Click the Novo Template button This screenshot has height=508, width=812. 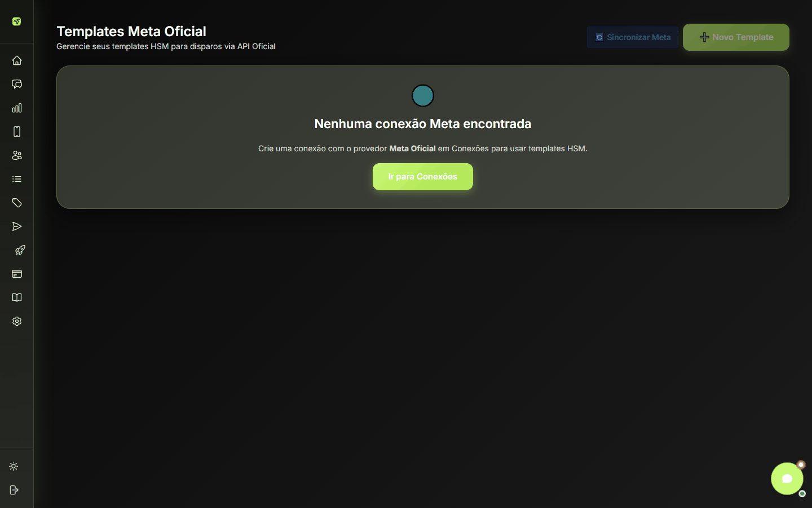(x=736, y=37)
